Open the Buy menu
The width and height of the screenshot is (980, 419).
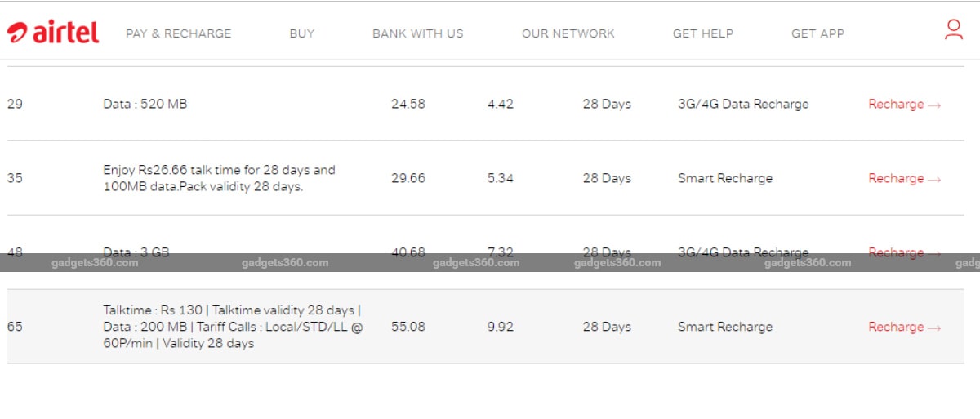301,33
